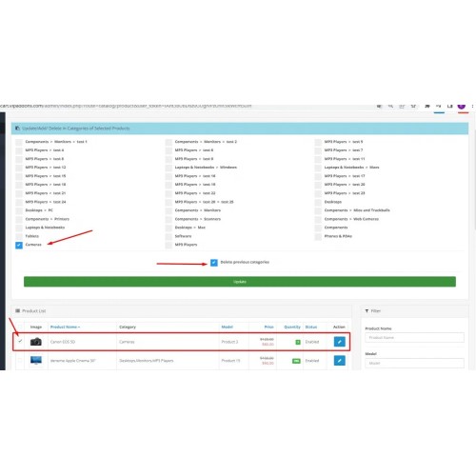476x476 pixels.
Task: Click the edit pencil for Apple Cinema 30"
Action: tap(339, 361)
